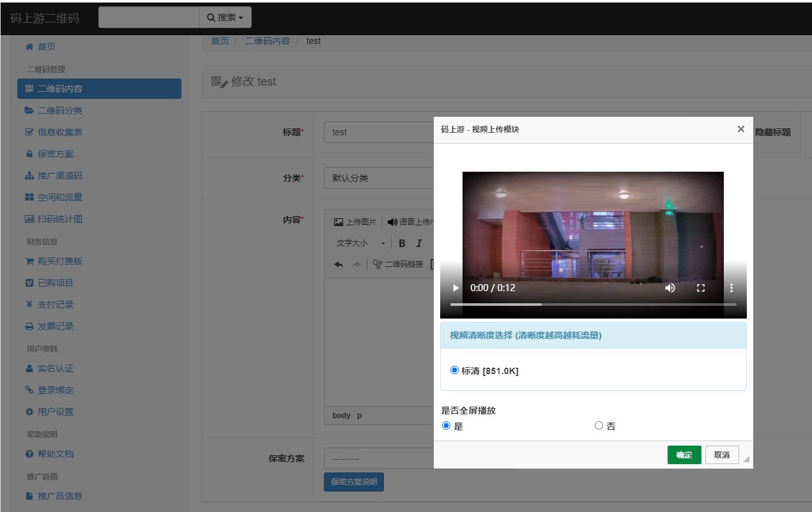Open the 搜索 dropdown button
The image size is (812, 512).
click(x=225, y=17)
